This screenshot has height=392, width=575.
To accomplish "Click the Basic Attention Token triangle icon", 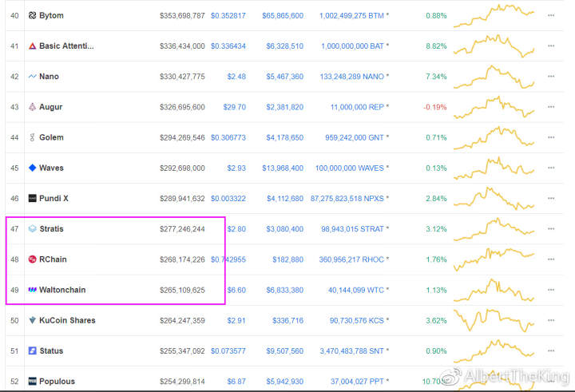I will (32, 46).
